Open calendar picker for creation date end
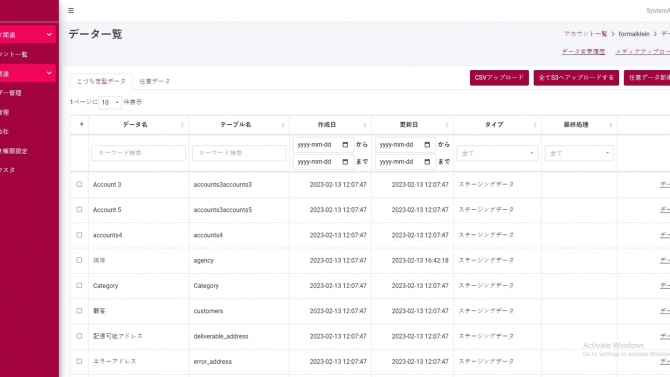 [x=345, y=162]
